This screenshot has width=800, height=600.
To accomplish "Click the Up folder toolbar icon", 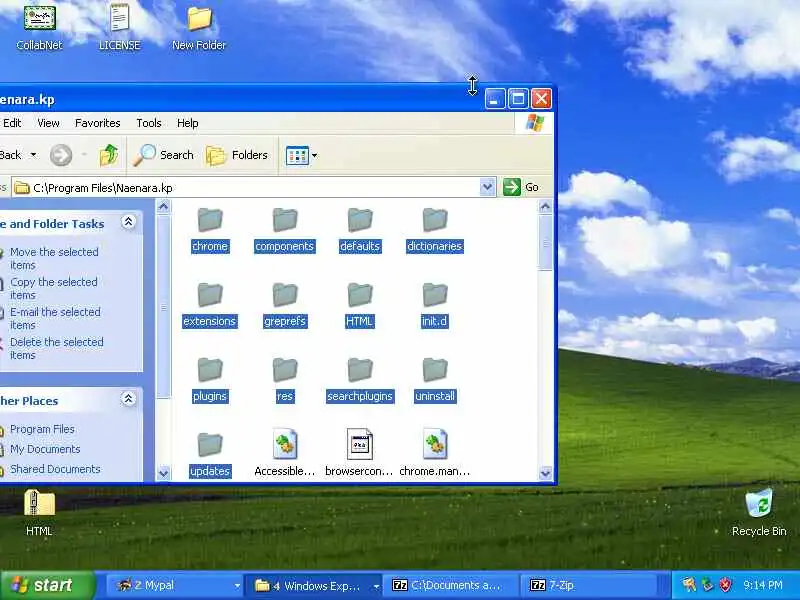I will tap(109, 155).
